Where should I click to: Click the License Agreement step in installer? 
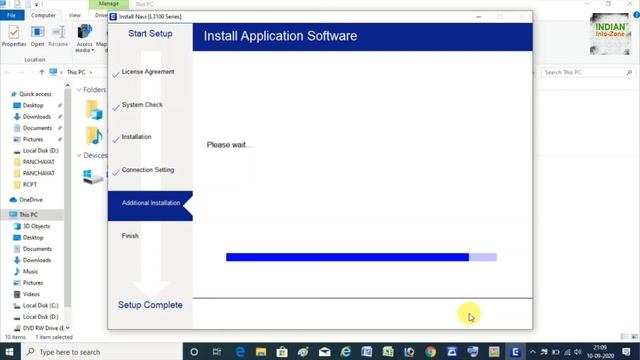[148, 72]
